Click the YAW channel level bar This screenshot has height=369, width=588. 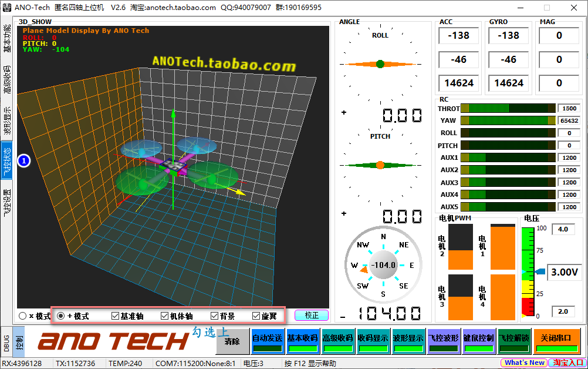coord(508,120)
